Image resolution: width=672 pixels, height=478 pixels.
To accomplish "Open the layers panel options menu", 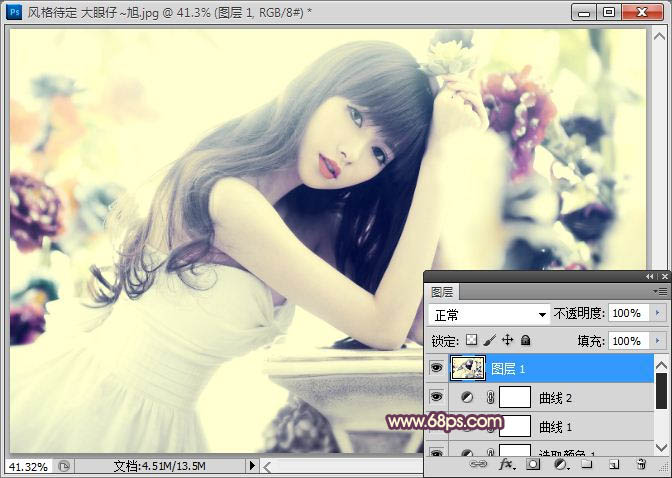I will pyautogui.click(x=661, y=291).
